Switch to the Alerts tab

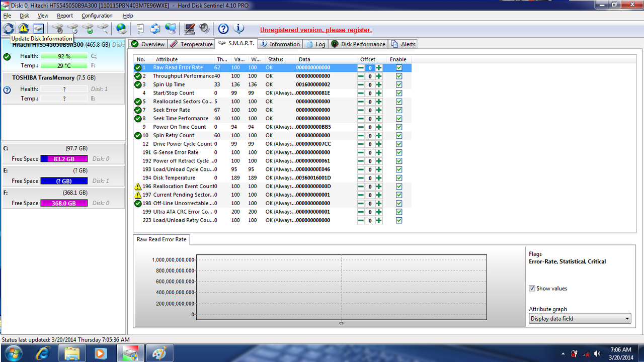tap(403, 44)
